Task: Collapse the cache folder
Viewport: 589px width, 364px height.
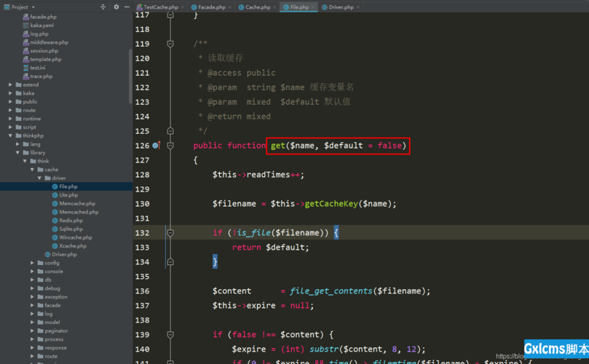Action: click(32, 170)
